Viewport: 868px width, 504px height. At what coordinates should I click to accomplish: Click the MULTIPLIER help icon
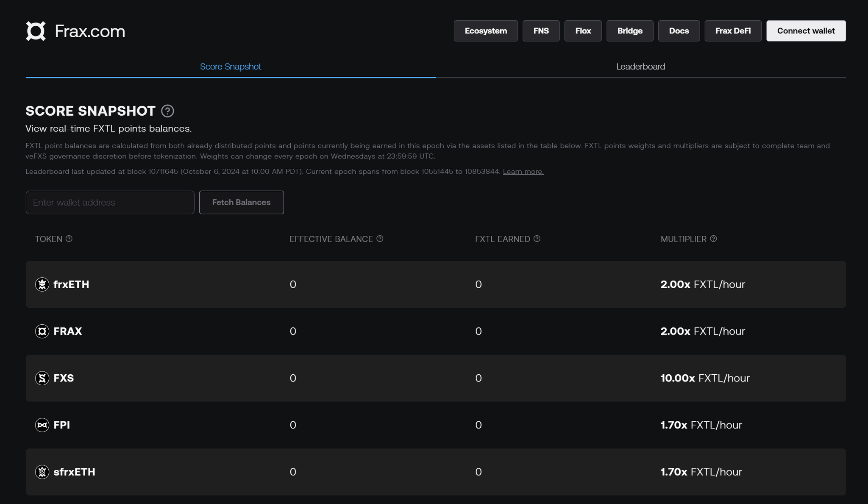pyautogui.click(x=713, y=239)
